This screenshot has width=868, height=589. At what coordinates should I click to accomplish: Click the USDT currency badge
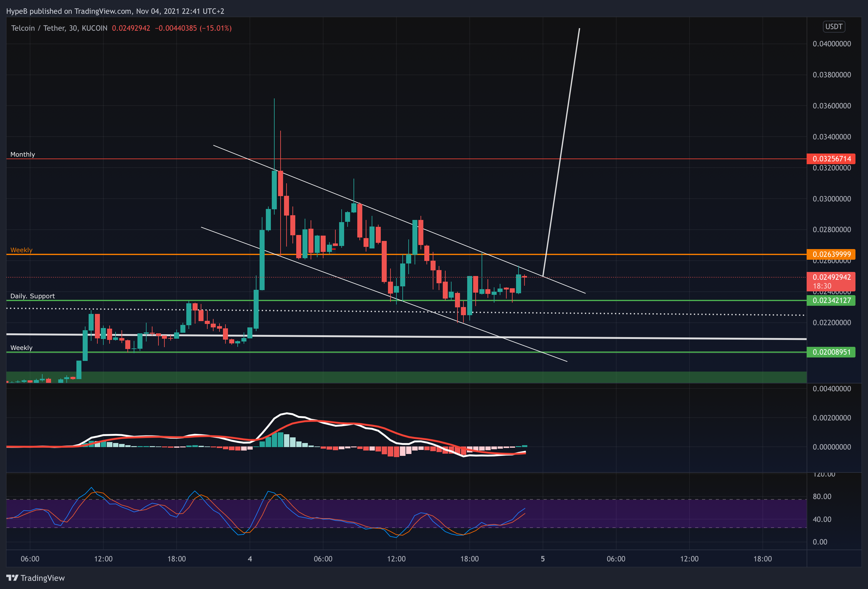(x=834, y=27)
